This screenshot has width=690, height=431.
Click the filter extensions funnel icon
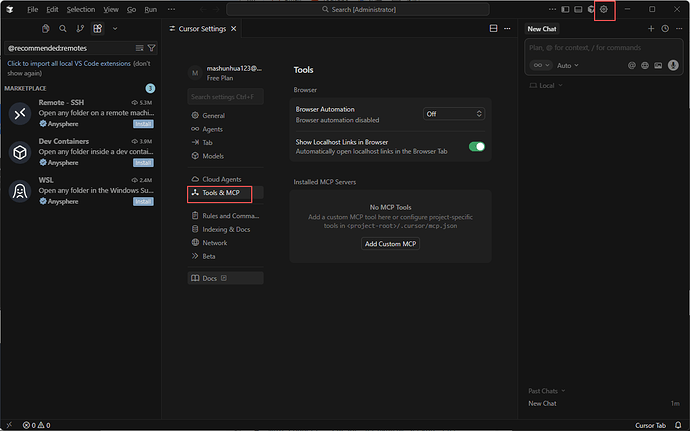tap(151, 48)
